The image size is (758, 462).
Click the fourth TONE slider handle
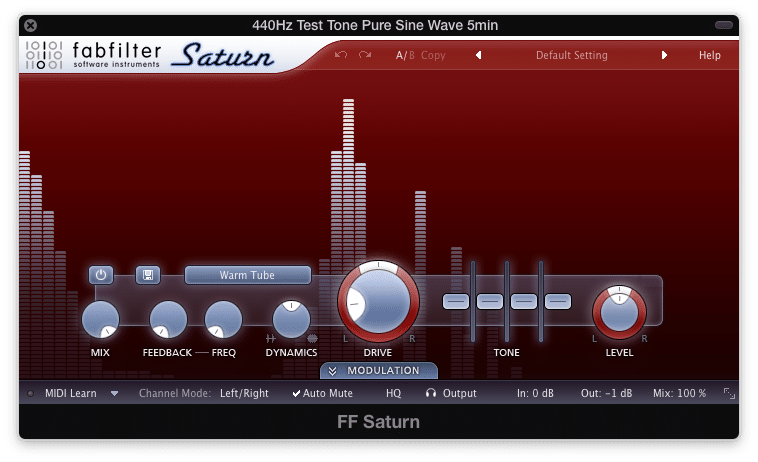click(x=558, y=302)
